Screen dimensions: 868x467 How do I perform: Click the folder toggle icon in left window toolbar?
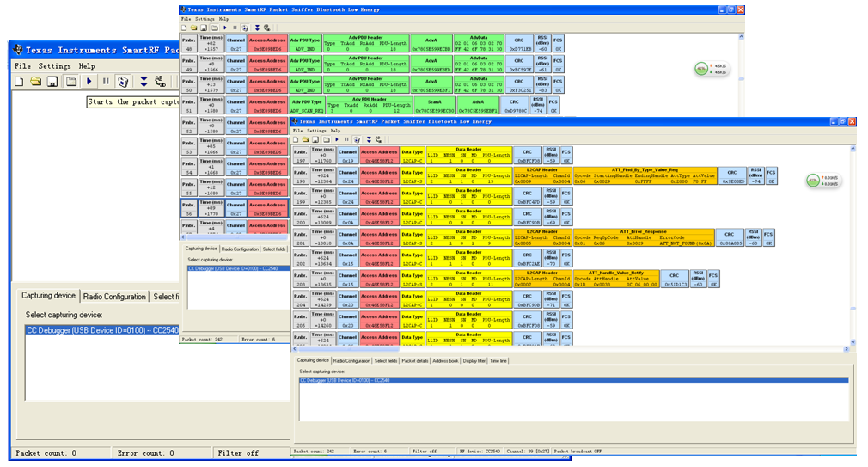point(71,82)
